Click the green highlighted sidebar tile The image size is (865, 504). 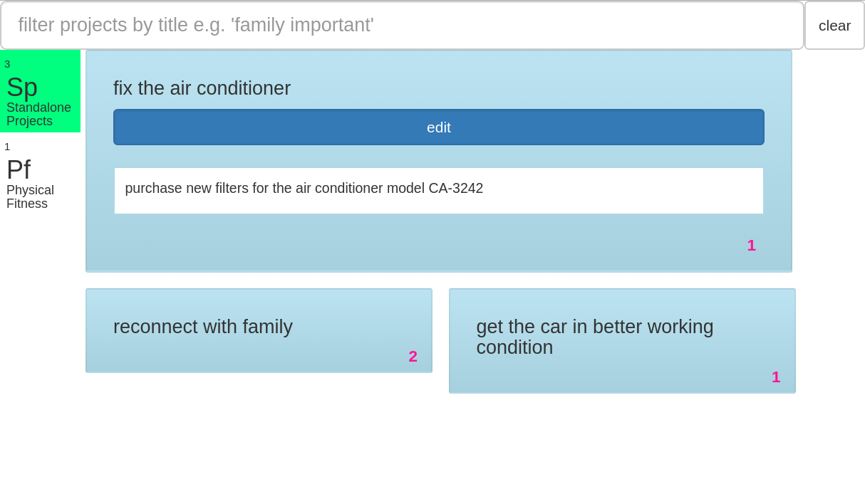[x=40, y=91]
